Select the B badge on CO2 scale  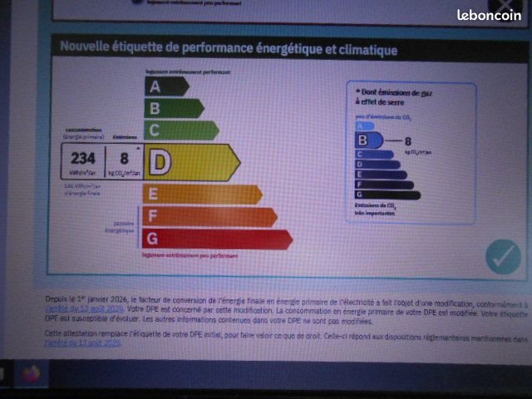369,140
